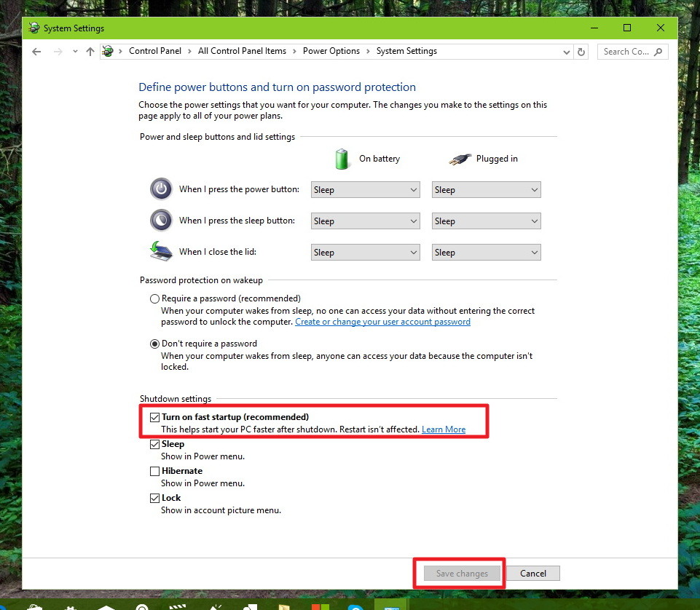This screenshot has height=610, width=700.
Task: Open the recent locations dropdown arrow
Action: pyautogui.click(x=75, y=52)
